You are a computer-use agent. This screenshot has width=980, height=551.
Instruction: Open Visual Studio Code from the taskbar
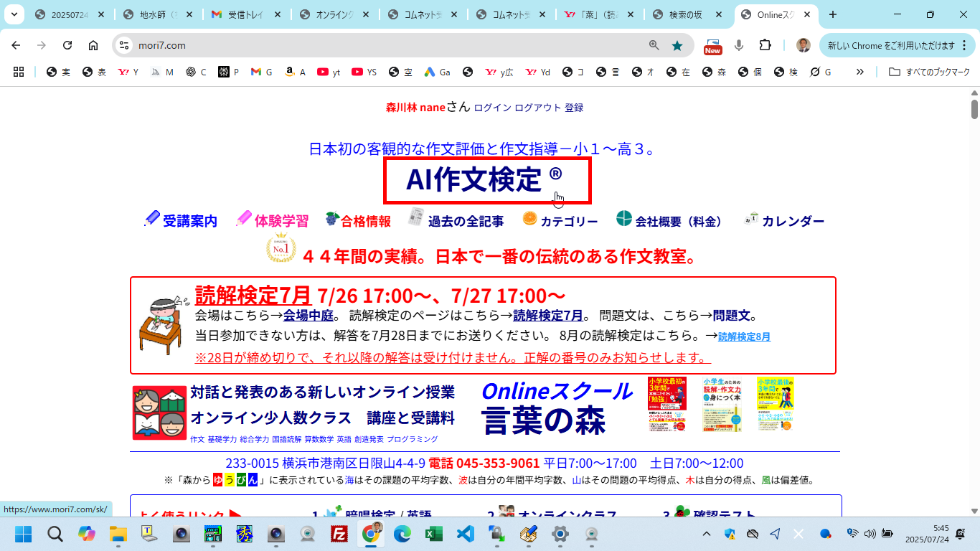(x=465, y=534)
